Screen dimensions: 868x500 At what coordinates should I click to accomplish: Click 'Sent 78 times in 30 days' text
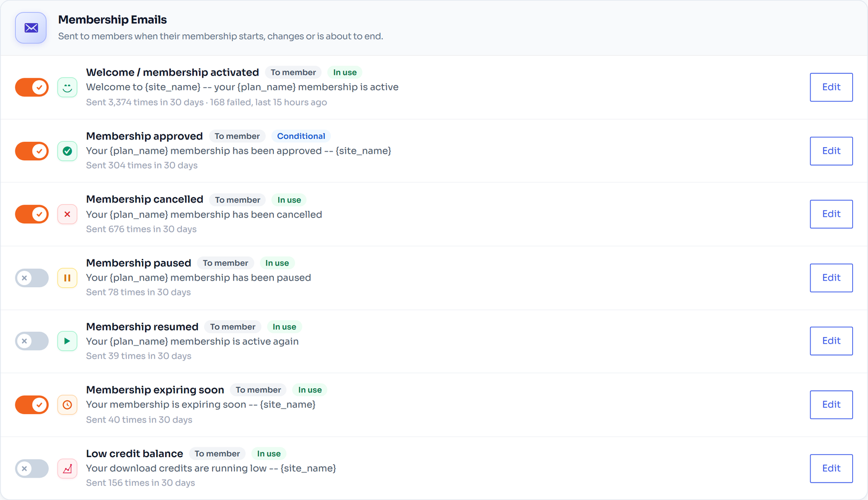point(138,292)
